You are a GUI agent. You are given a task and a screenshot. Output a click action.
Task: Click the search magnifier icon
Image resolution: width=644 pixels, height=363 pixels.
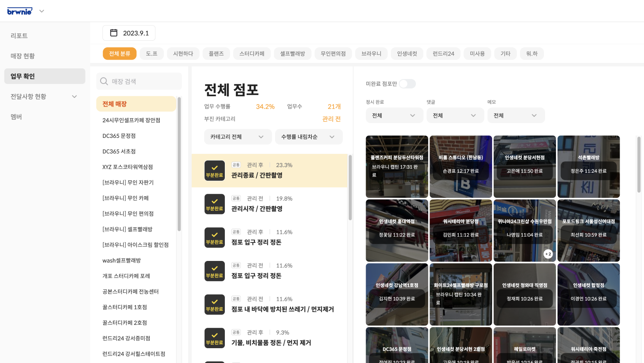(x=104, y=81)
